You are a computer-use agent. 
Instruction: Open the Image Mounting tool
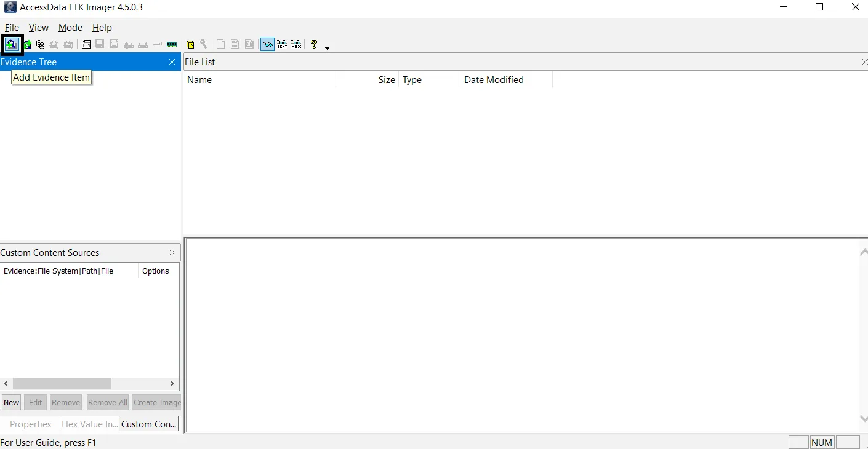(40, 44)
